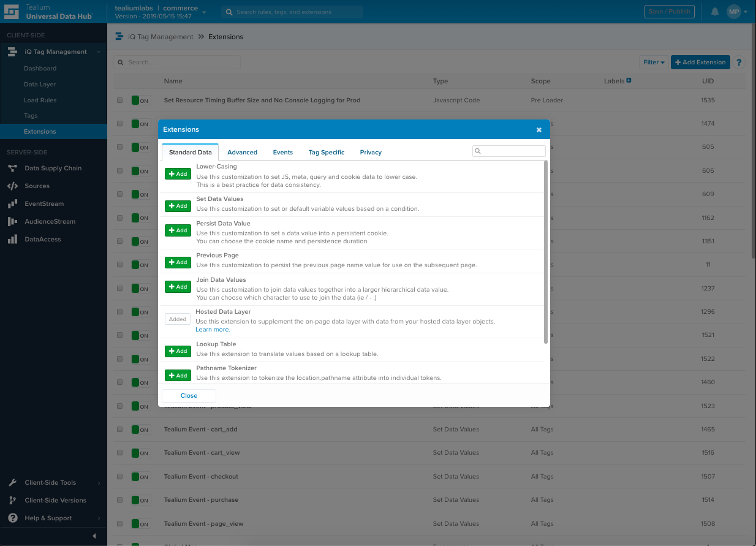The width and height of the screenshot is (756, 546).
Task: Add a label with the plus icon
Action: [x=629, y=81]
